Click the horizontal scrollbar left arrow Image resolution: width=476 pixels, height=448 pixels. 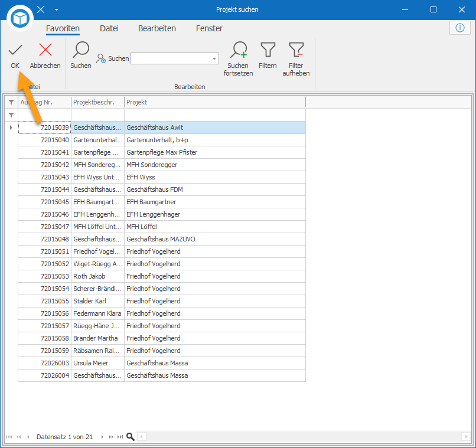142,437
